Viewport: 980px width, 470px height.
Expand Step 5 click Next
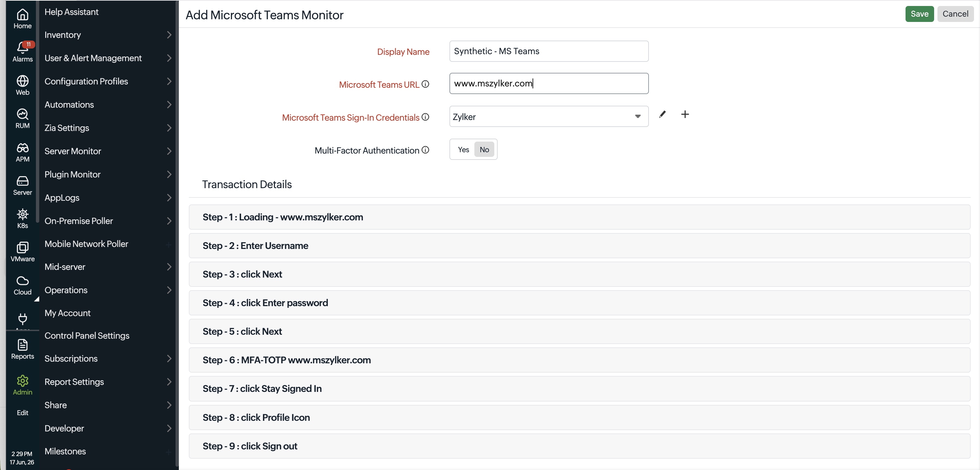(579, 331)
